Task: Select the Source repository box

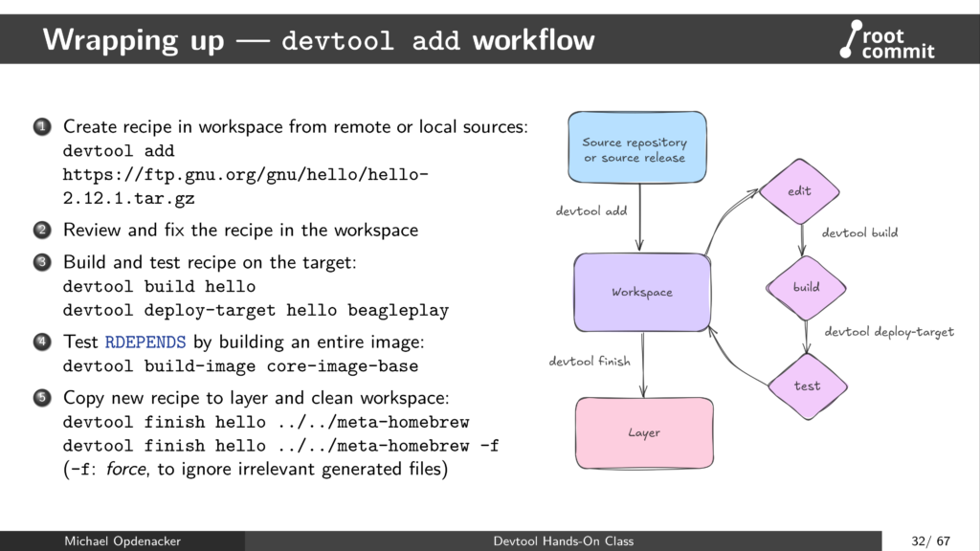Action: click(x=636, y=145)
